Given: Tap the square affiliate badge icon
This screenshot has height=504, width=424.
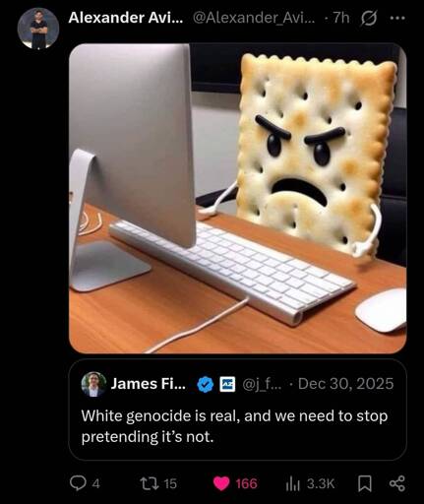Looking at the screenshot, I should 227,384.
